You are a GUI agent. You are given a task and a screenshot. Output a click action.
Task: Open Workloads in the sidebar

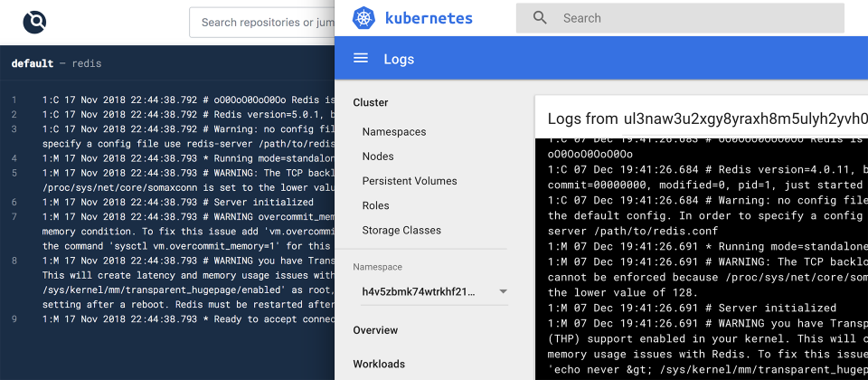tap(379, 364)
